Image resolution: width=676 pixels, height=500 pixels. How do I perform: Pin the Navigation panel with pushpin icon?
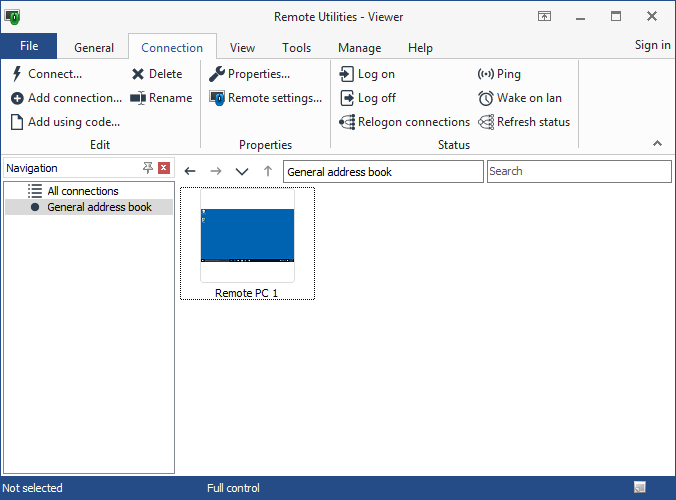(x=148, y=168)
